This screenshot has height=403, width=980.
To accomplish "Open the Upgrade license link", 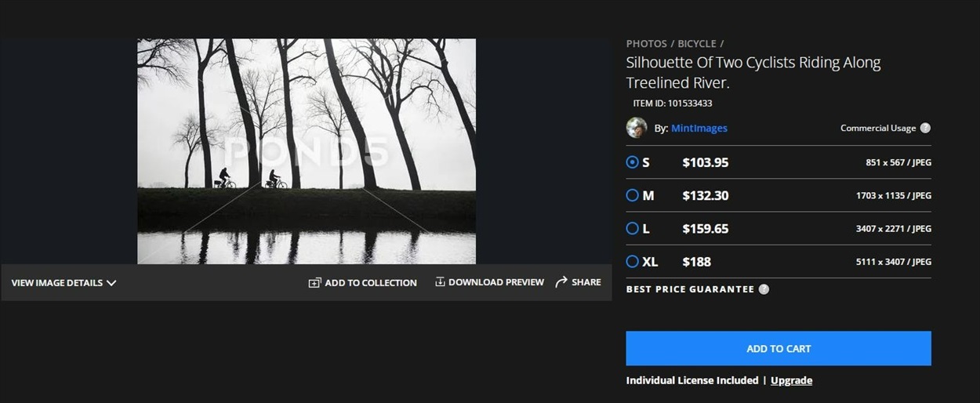I will pos(791,380).
